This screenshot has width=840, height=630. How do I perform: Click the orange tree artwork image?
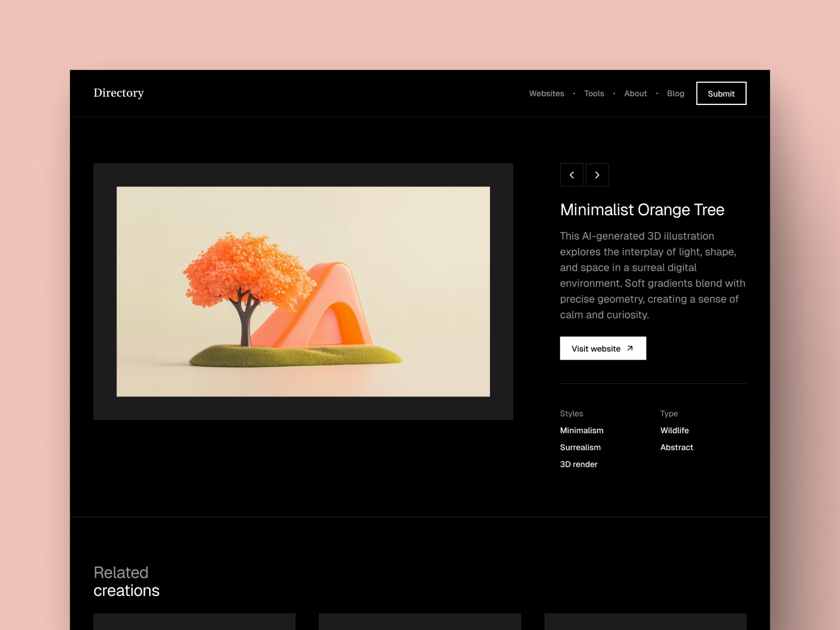(303, 290)
